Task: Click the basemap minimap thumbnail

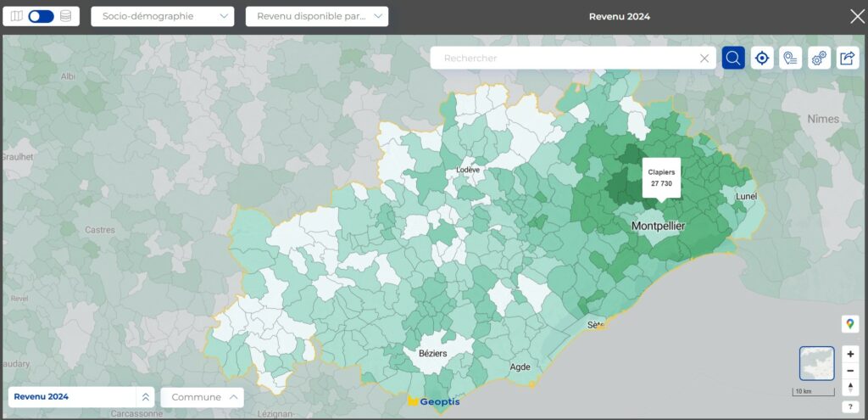Action: pyautogui.click(x=817, y=363)
